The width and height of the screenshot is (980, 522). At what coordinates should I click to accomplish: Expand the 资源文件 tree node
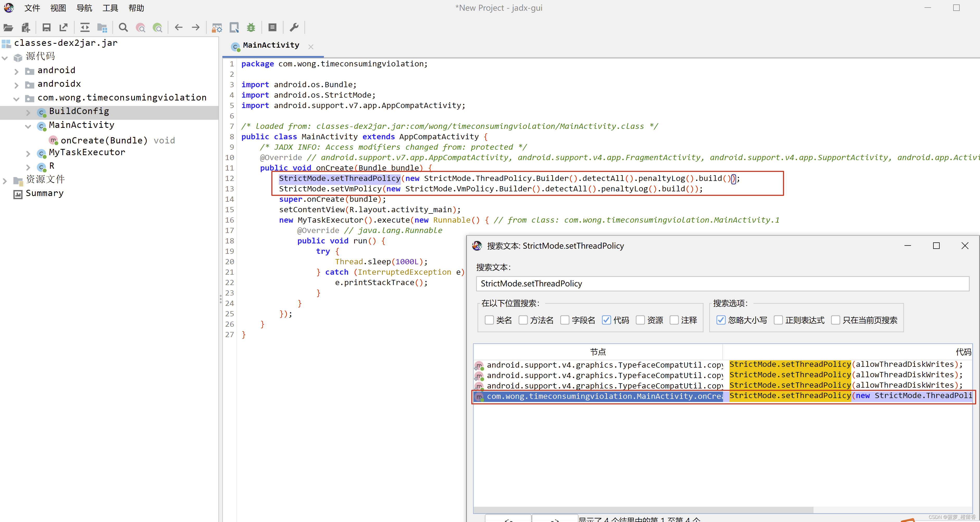point(5,181)
